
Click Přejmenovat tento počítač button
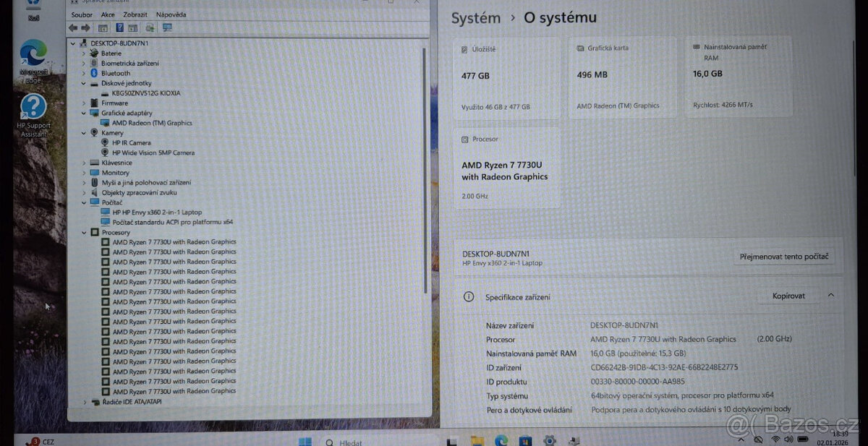[x=785, y=256]
